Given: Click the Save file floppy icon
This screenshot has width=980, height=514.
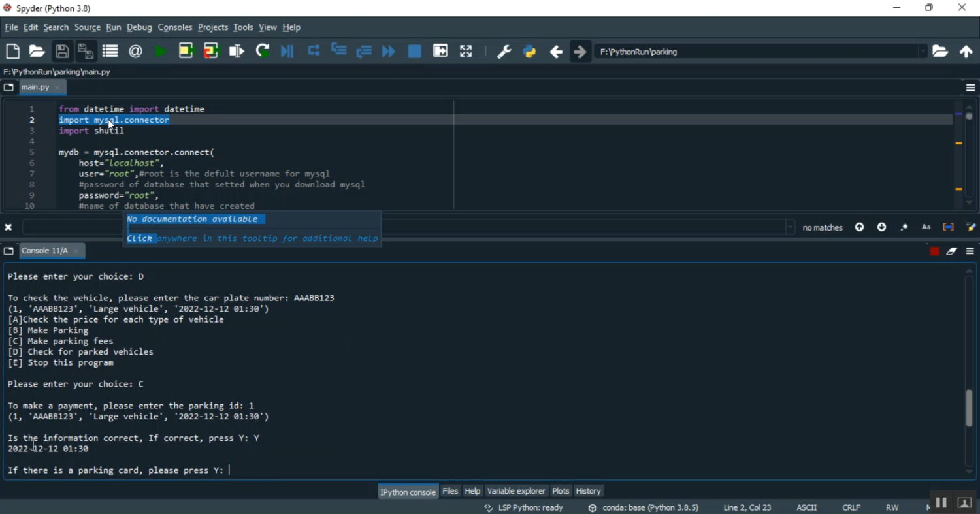Looking at the screenshot, I should (62, 52).
